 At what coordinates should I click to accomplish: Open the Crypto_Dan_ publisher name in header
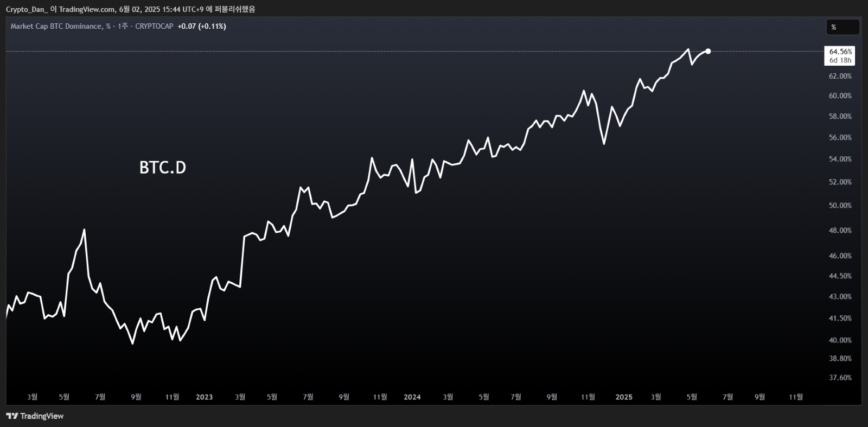(26, 9)
